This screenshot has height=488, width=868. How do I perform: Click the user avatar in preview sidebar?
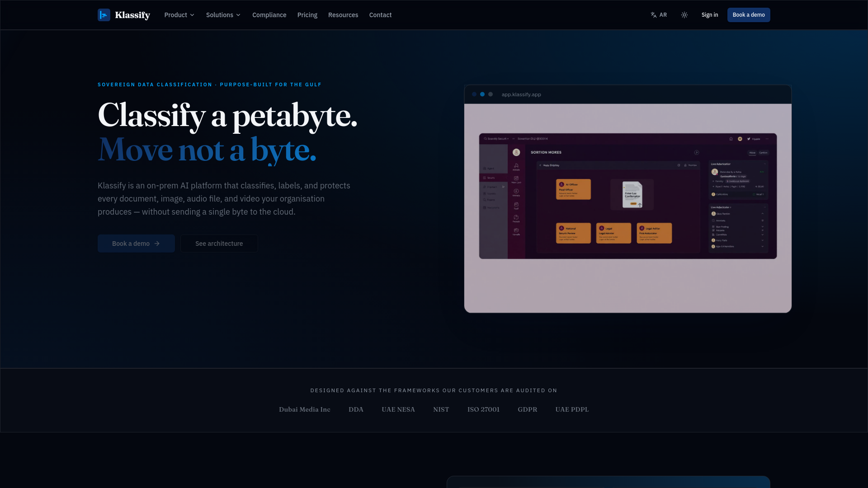[x=516, y=152]
